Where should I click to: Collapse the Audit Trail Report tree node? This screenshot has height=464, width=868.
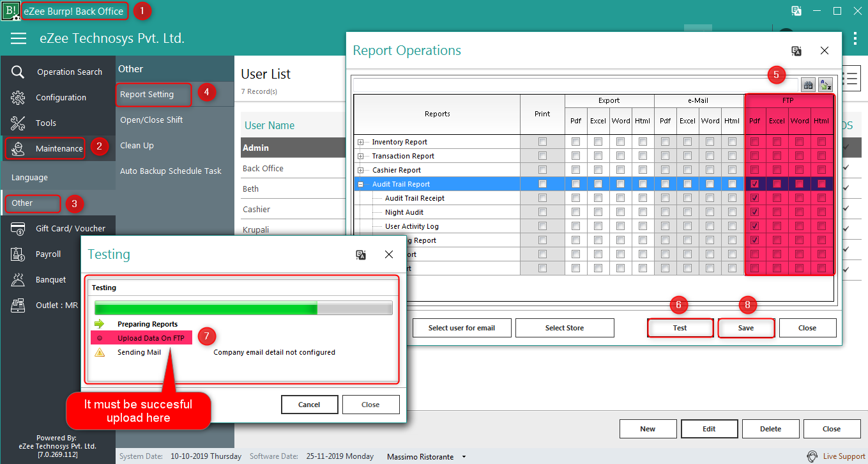point(360,184)
